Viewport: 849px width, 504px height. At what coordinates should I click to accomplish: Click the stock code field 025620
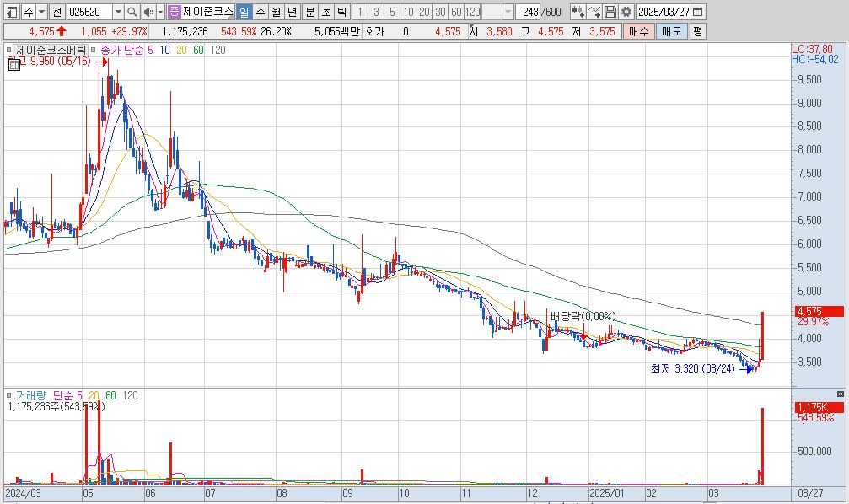pyautogui.click(x=89, y=11)
